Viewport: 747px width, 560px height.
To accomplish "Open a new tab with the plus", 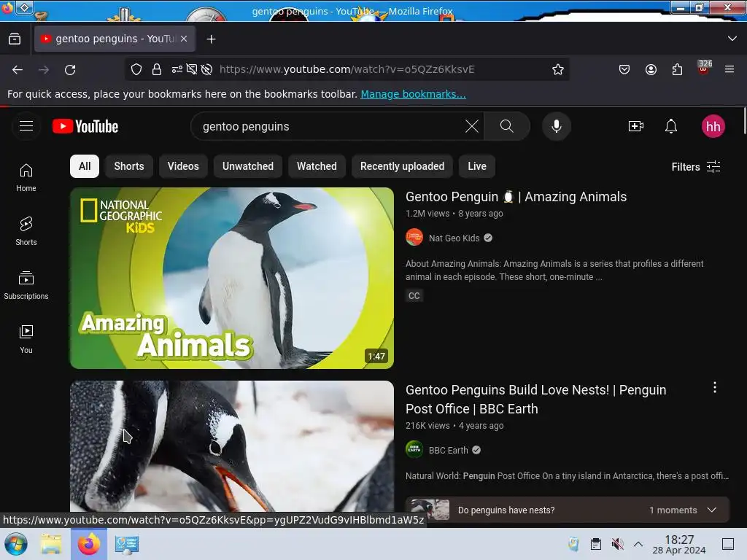I will 211,39.
